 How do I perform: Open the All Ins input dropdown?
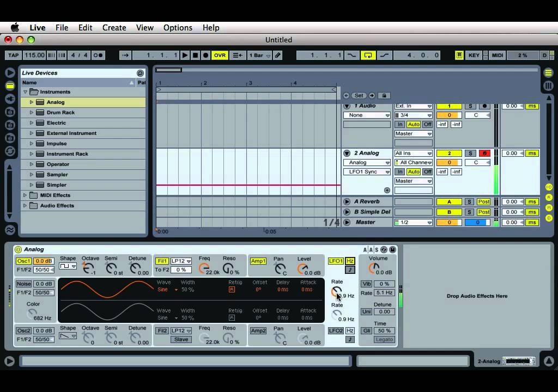(413, 154)
